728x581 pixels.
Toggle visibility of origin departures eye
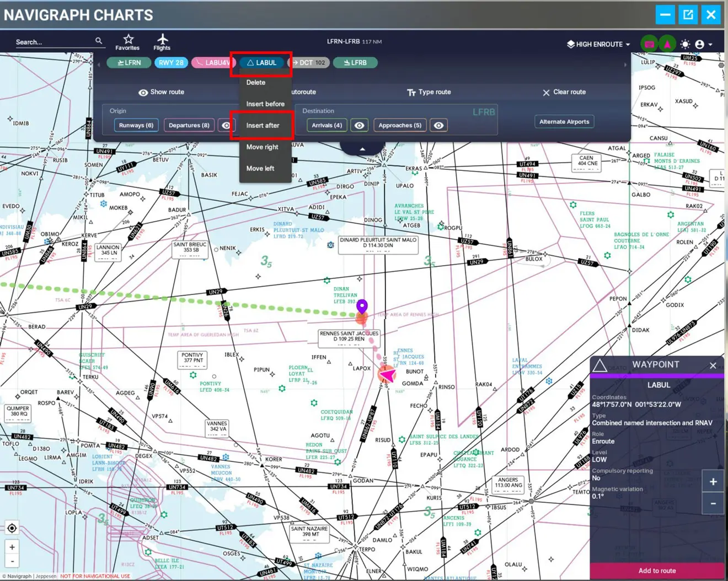point(226,126)
